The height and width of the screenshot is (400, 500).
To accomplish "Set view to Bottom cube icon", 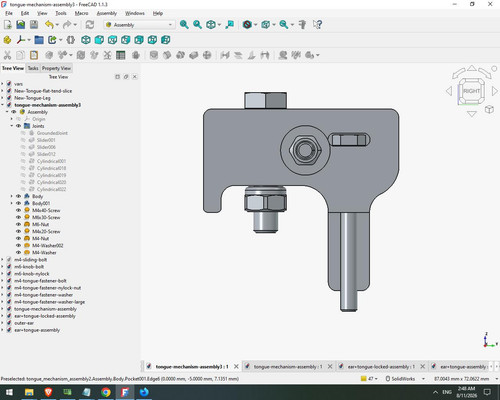I will [152, 40].
